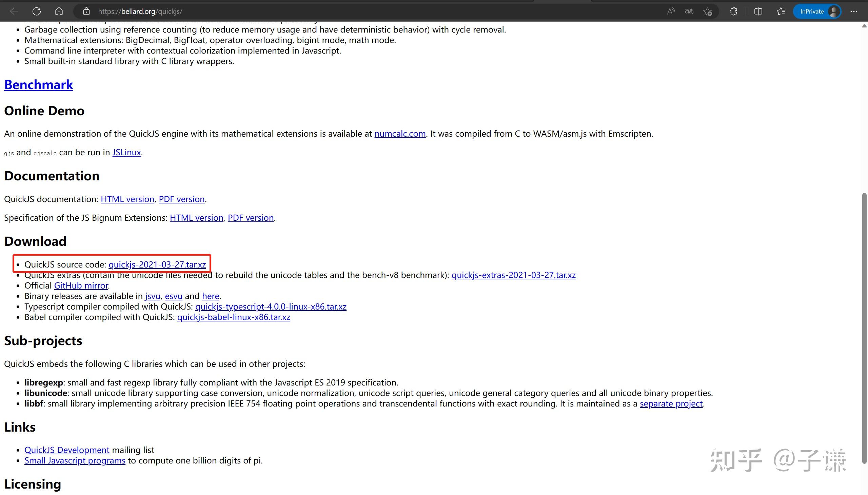Click the Sub-projects heading
868x495 pixels.
click(x=43, y=341)
